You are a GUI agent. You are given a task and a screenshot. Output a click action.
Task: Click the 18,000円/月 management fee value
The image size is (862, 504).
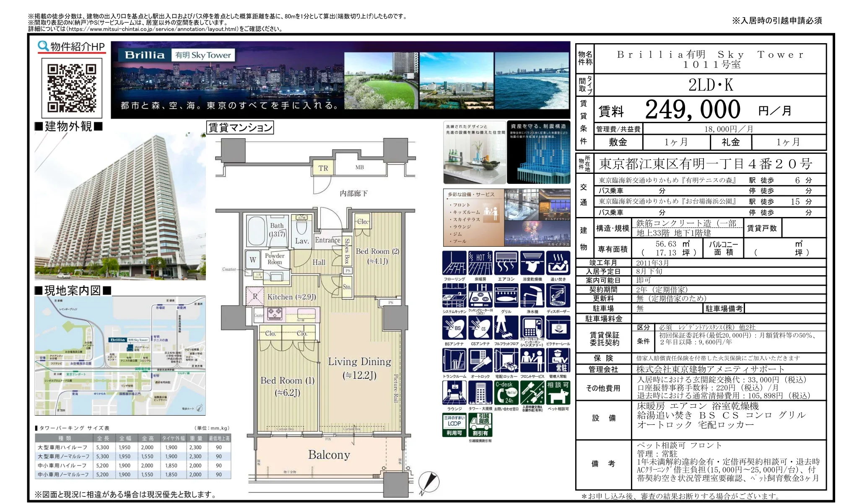click(x=729, y=129)
